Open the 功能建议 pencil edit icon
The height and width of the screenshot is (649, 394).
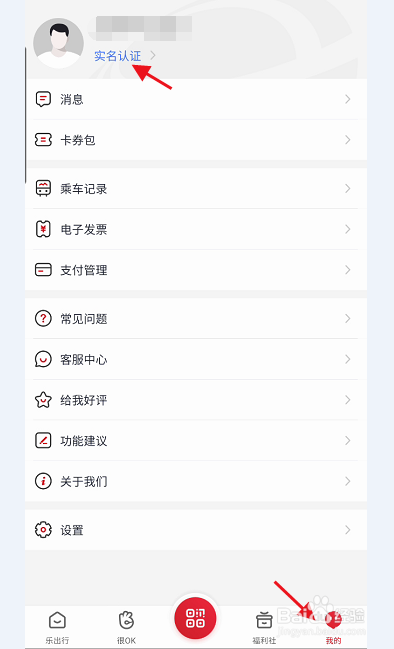43,440
